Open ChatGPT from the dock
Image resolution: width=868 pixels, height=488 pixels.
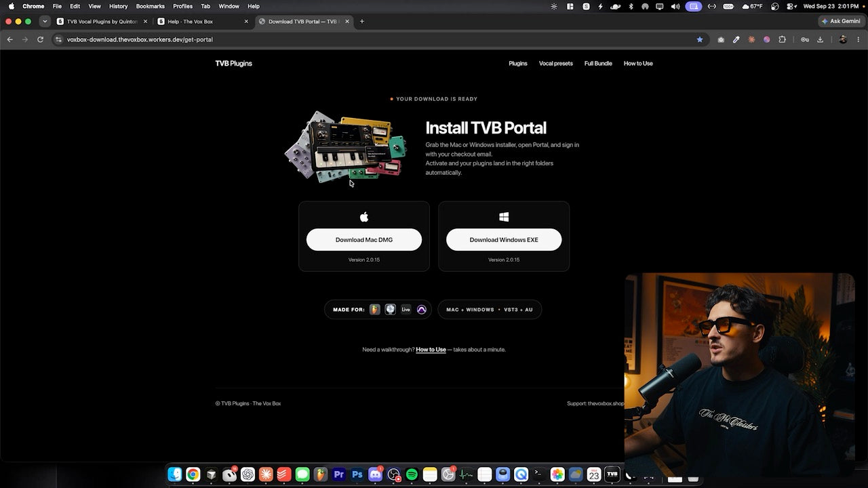pyautogui.click(x=248, y=475)
